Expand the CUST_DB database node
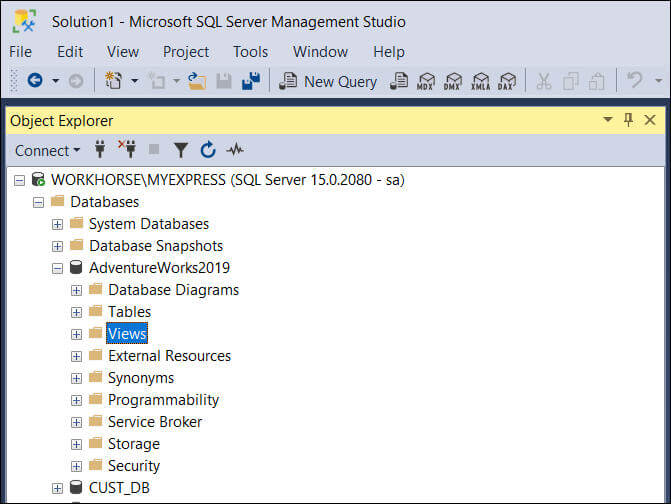The height and width of the screenshot is (504, 671). coord(57,488)
